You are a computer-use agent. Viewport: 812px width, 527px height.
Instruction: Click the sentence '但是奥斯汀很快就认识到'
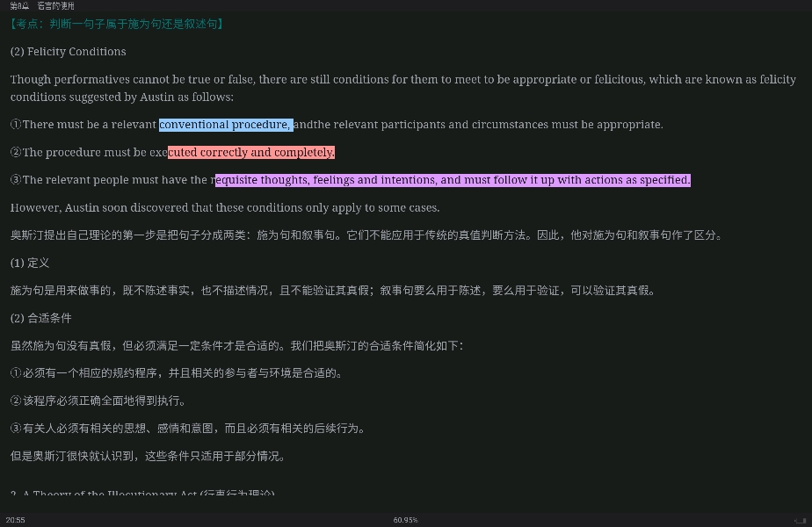point(148,457)
